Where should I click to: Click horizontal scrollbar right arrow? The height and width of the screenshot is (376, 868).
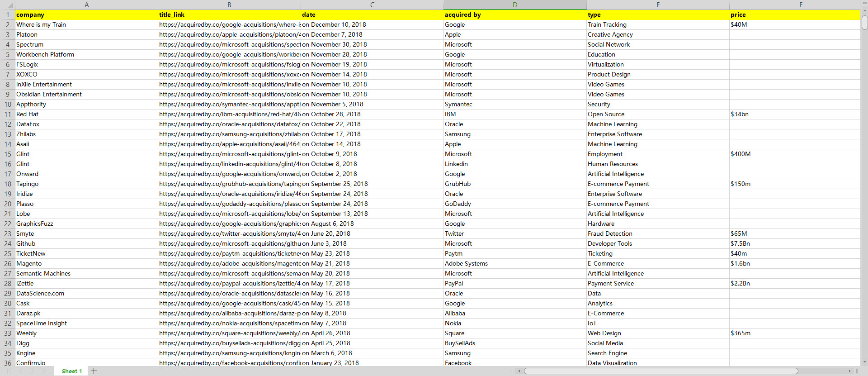tap(849, 371)
